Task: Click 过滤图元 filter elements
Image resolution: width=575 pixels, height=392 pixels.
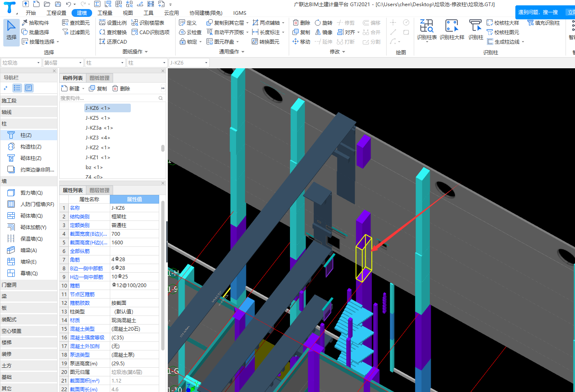Action: 76,32
